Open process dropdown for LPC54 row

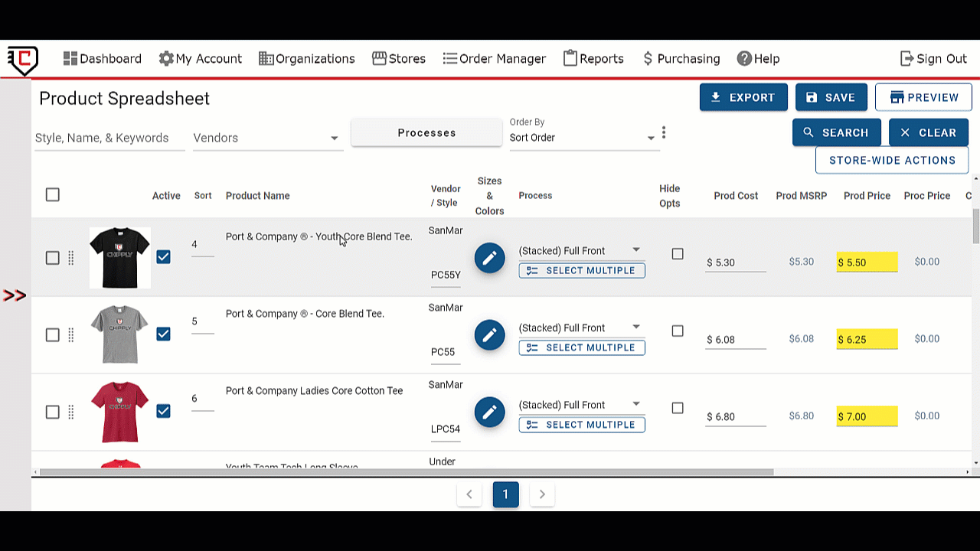581,405
